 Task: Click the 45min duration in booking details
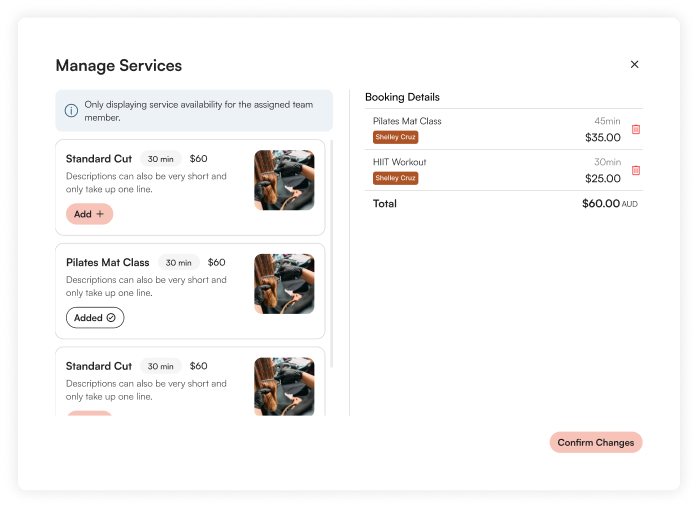607,121
